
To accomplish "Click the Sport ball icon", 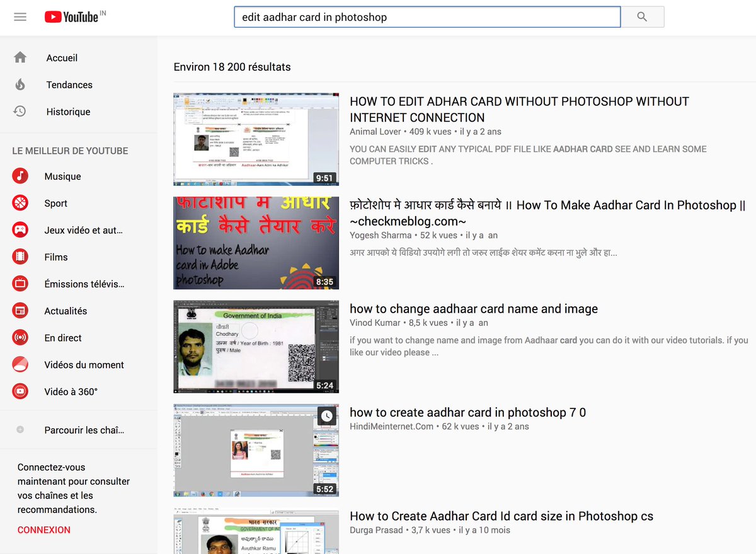I will tap(20, 203).
